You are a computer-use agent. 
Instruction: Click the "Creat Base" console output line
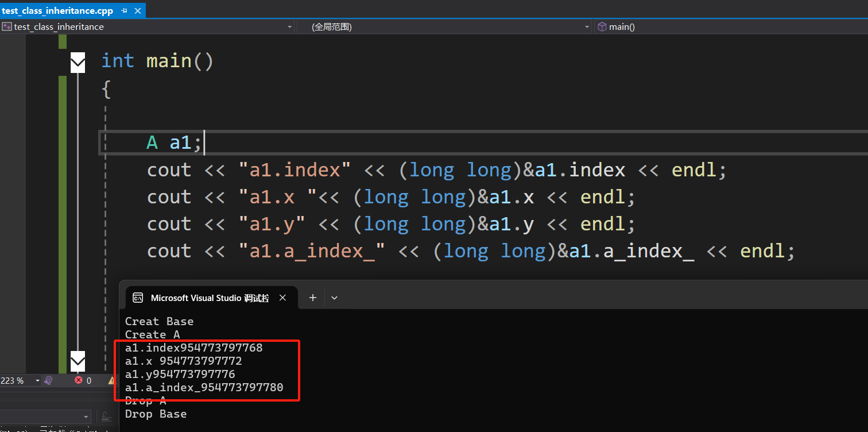tap(159, 321)
